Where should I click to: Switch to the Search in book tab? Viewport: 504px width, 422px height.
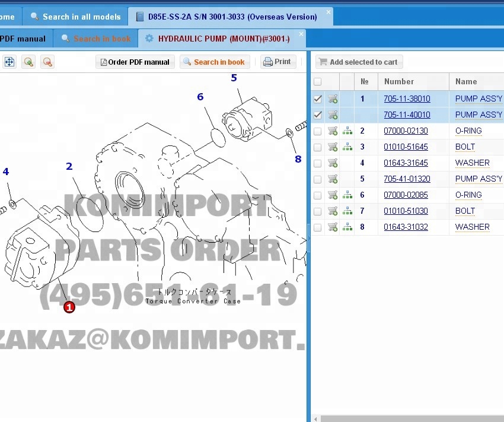coord(96,39)
